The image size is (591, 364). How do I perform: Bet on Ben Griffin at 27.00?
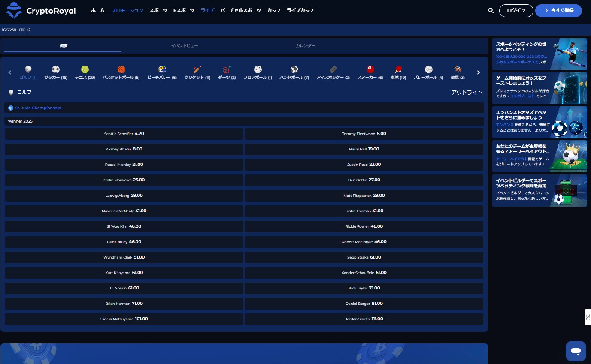[364, 180]
